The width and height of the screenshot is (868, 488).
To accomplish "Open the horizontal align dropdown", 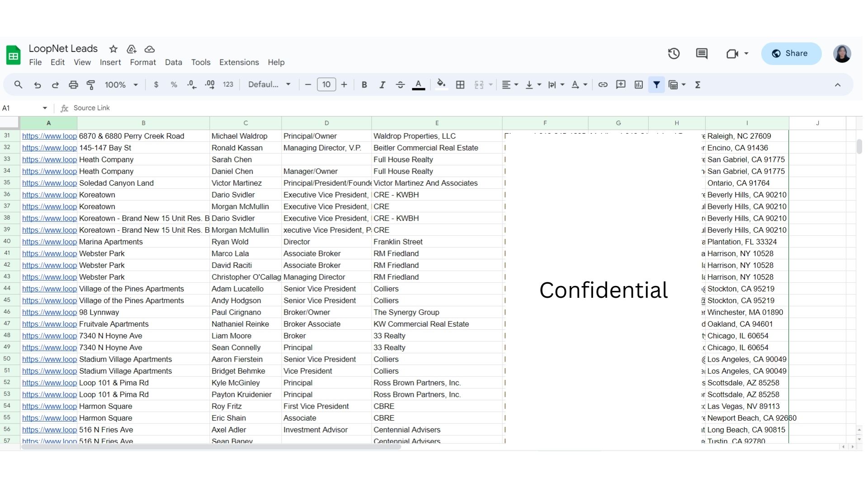I will pos(509,85).
